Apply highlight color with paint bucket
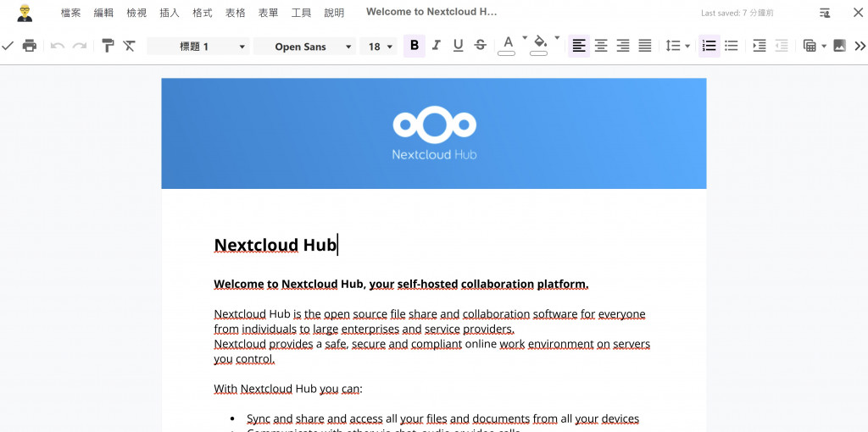 [539, 46]
